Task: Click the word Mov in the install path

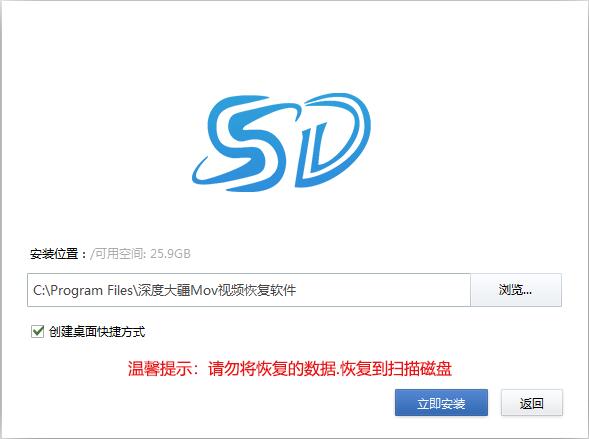Action: (x=204, y=290)
